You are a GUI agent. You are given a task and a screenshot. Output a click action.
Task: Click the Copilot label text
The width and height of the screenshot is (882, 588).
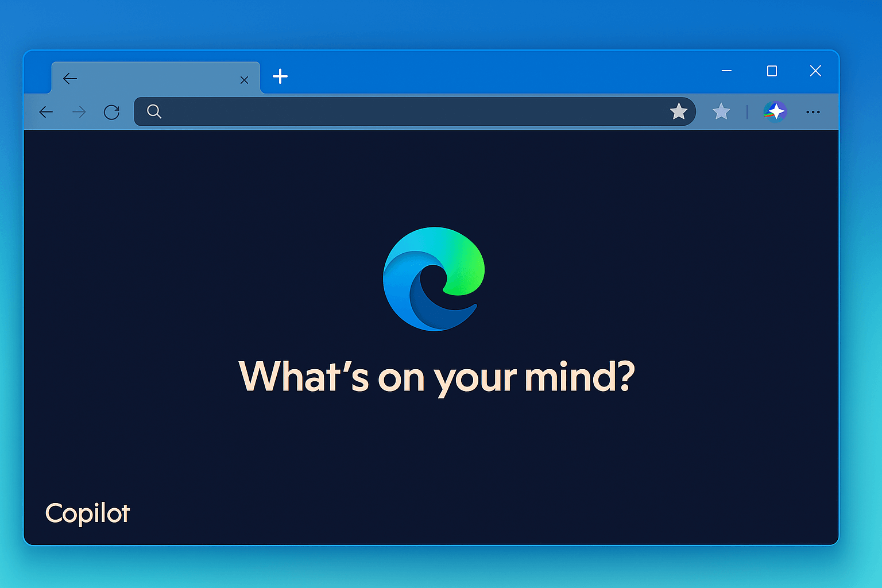pyautogui.click(x=87, y=513)
